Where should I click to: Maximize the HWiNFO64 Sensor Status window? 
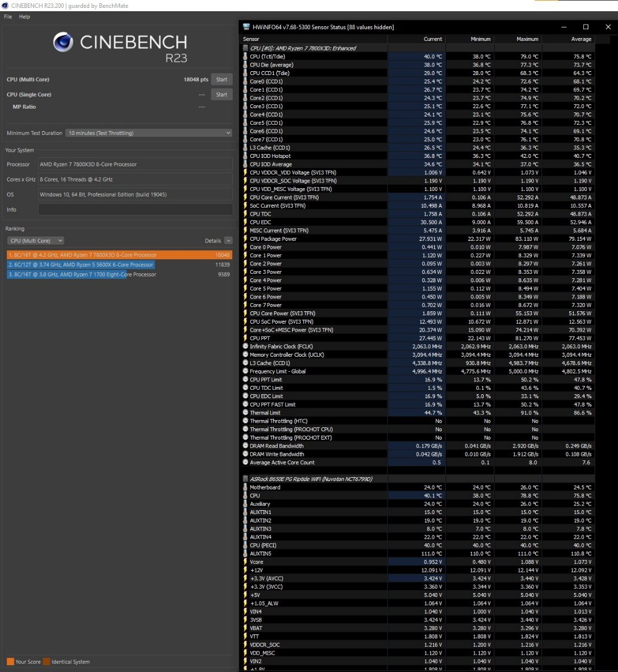click(586, 27)
